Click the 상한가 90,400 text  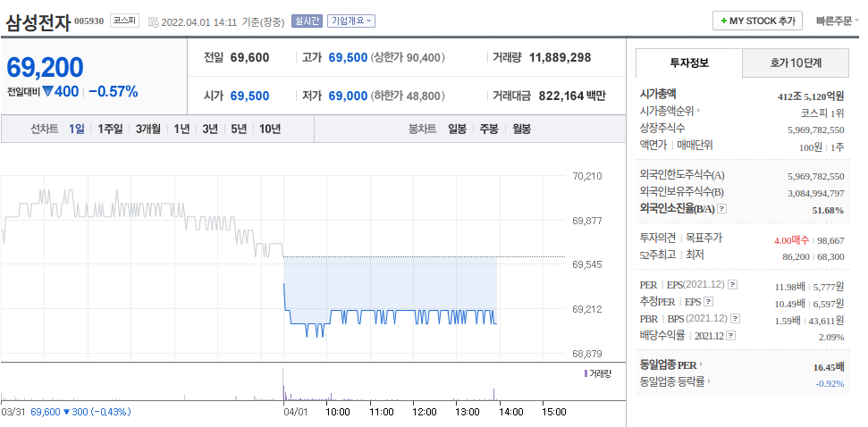[408, 57]
